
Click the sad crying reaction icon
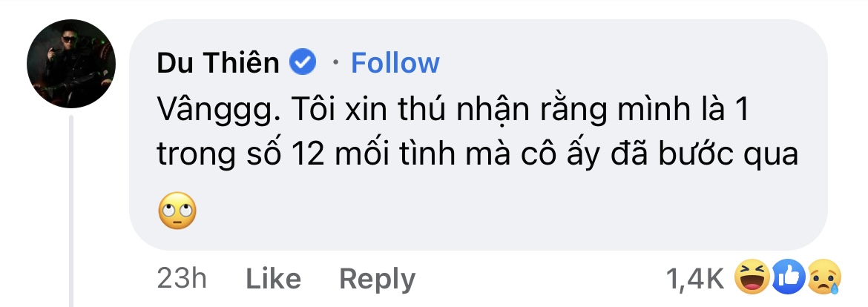coord(824,276)
